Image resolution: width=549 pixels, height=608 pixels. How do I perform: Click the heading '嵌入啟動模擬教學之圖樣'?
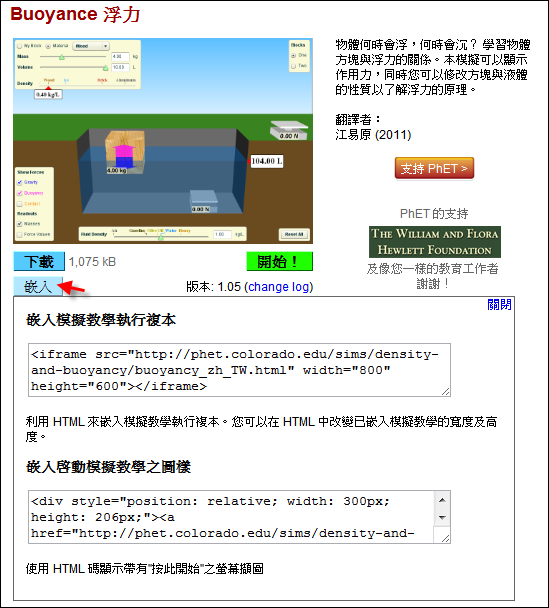[109, 467]
